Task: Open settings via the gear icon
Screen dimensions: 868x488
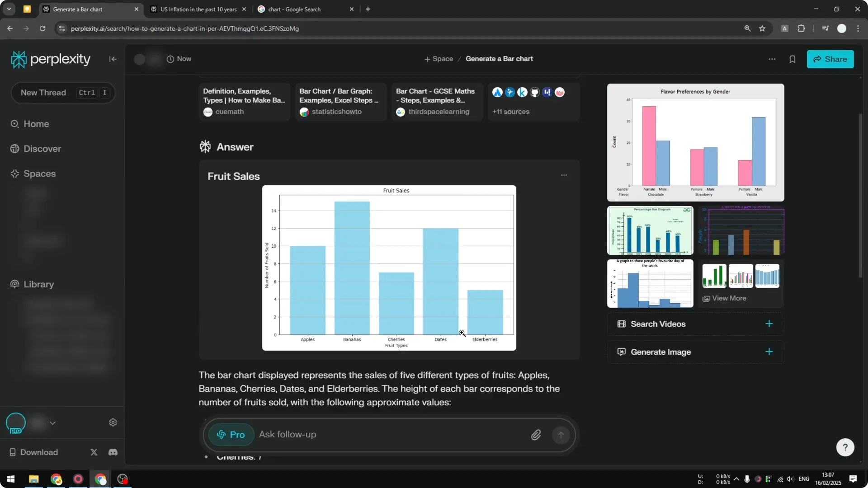Action: click(113, 422)
